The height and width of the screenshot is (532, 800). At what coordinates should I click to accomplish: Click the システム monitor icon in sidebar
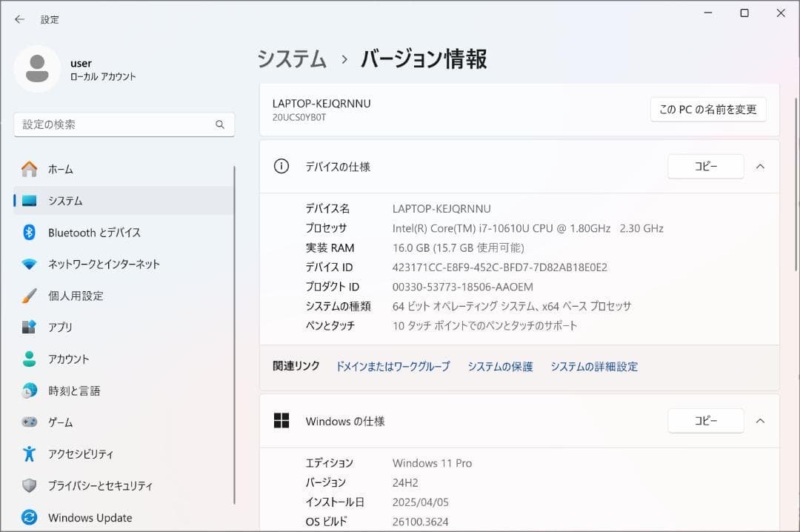pos(29,201)
